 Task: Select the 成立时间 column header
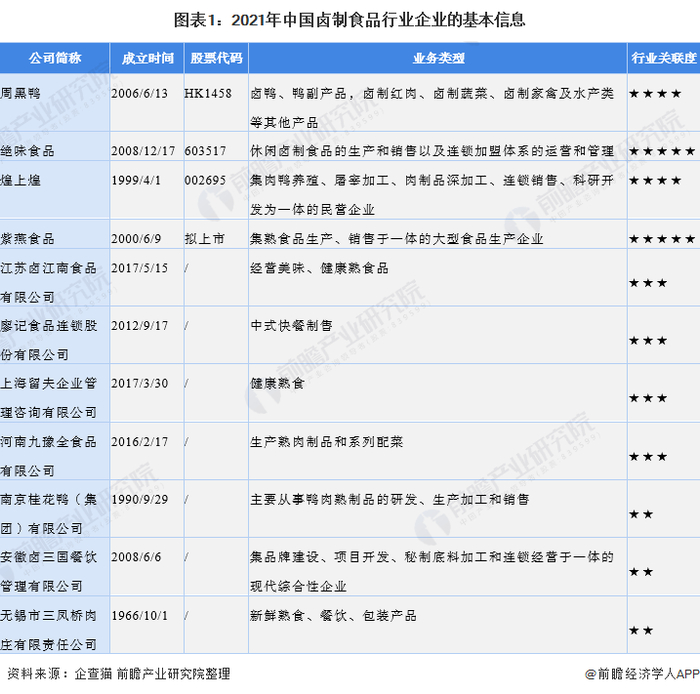click(147, 58)
